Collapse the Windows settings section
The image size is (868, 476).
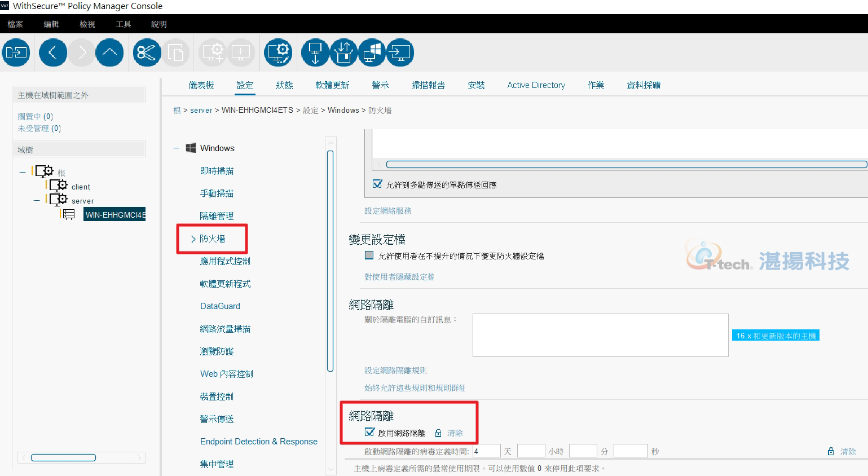pyautogui.click(x=176, y=148)
